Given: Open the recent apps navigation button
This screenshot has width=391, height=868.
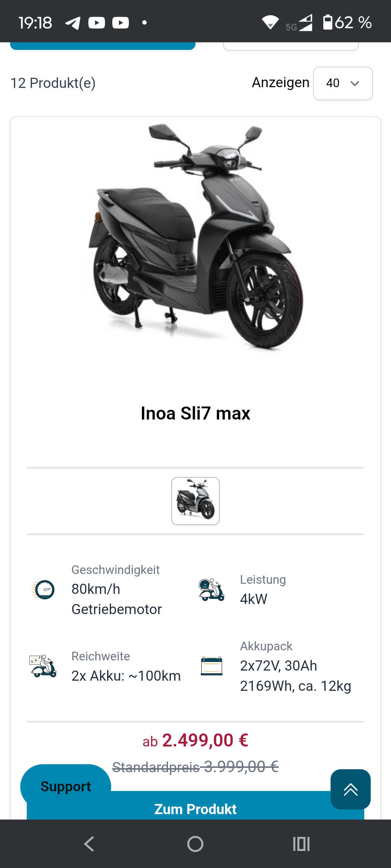Looking at the screenshot, I should (301, 844).
